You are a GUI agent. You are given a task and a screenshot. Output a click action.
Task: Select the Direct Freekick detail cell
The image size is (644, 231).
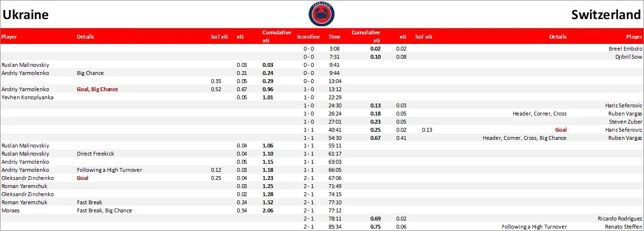95,154
